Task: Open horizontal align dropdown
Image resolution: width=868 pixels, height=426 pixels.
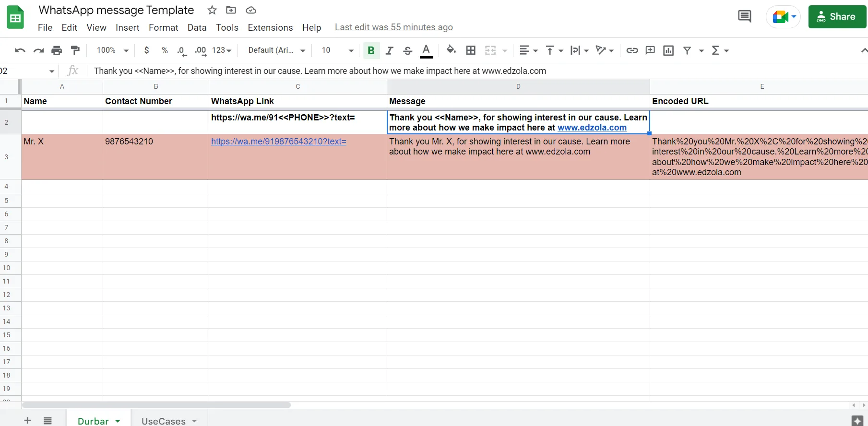Action: pyautogui.click(x=529, y=50)
